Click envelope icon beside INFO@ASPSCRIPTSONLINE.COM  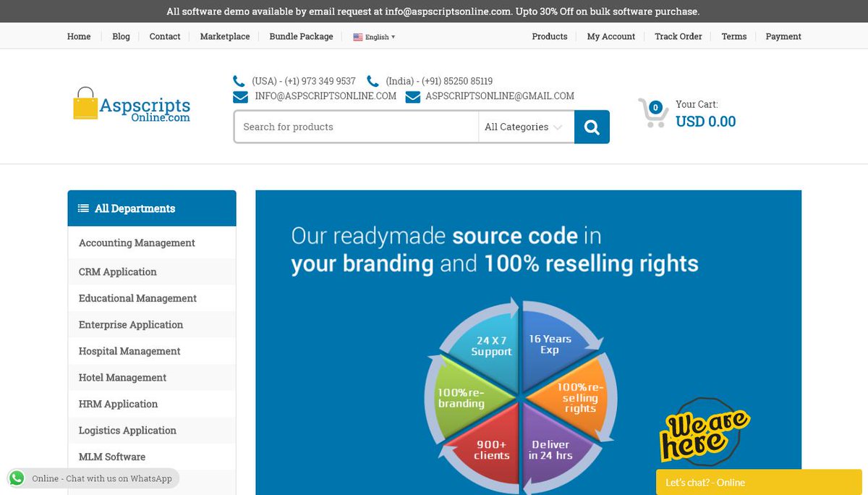point(241,96)
